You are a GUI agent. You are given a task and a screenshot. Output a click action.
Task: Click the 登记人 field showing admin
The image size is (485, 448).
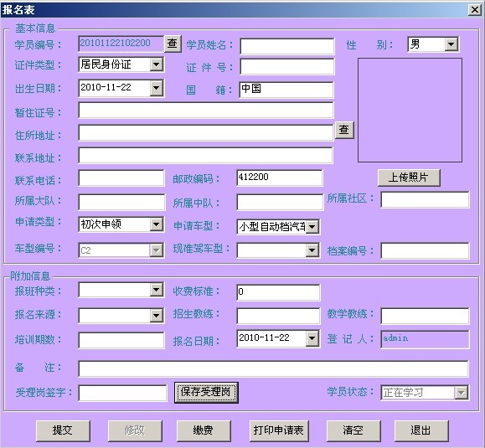425,339
